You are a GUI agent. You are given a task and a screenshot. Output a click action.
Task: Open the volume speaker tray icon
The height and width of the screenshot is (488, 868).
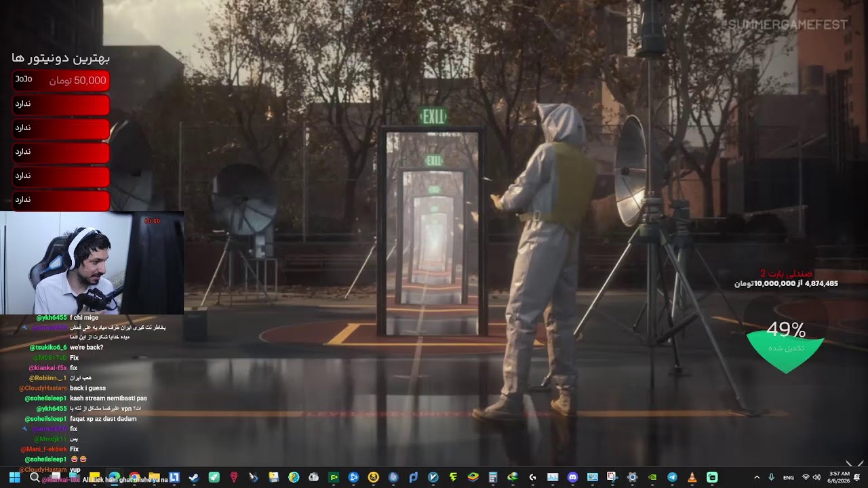pyautogui.click(x=816, y=477)
